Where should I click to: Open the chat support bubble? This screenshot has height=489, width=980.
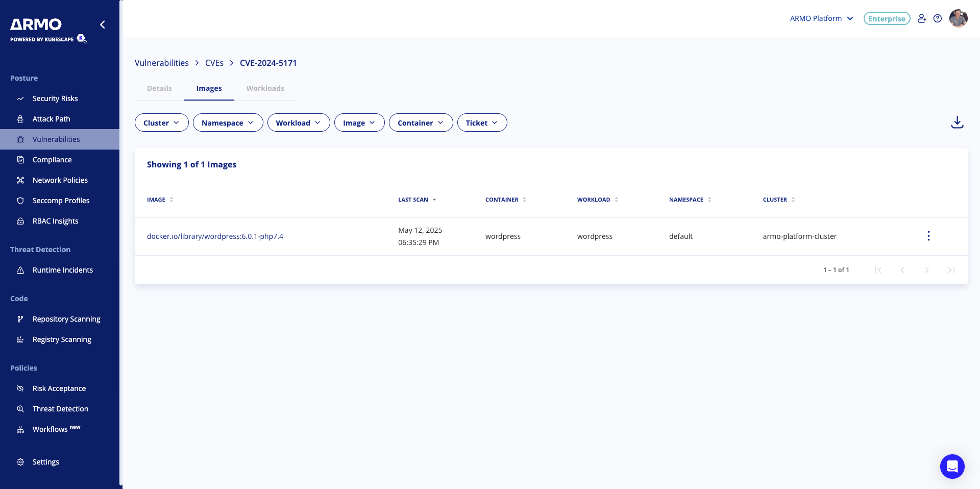(952, 466)
